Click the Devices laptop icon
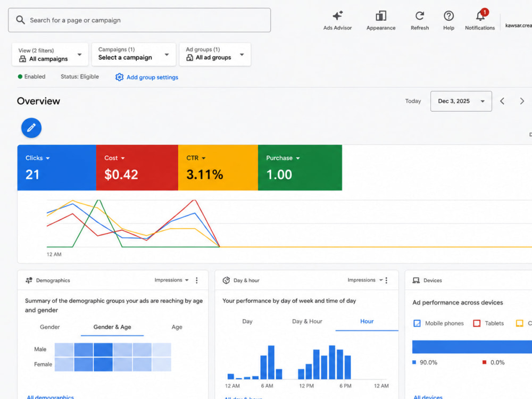 coord(416,280)
